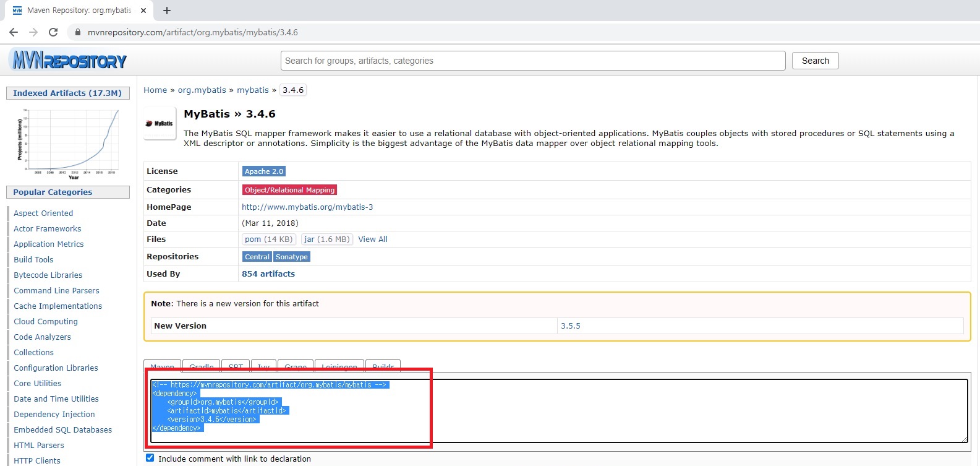Click the browser forward arrow
The image size is (980, 466).
point(33,32)
